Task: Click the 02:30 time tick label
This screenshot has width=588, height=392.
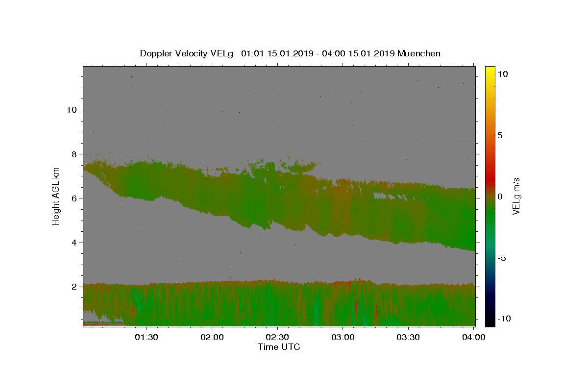Action: tap(277, 337)
